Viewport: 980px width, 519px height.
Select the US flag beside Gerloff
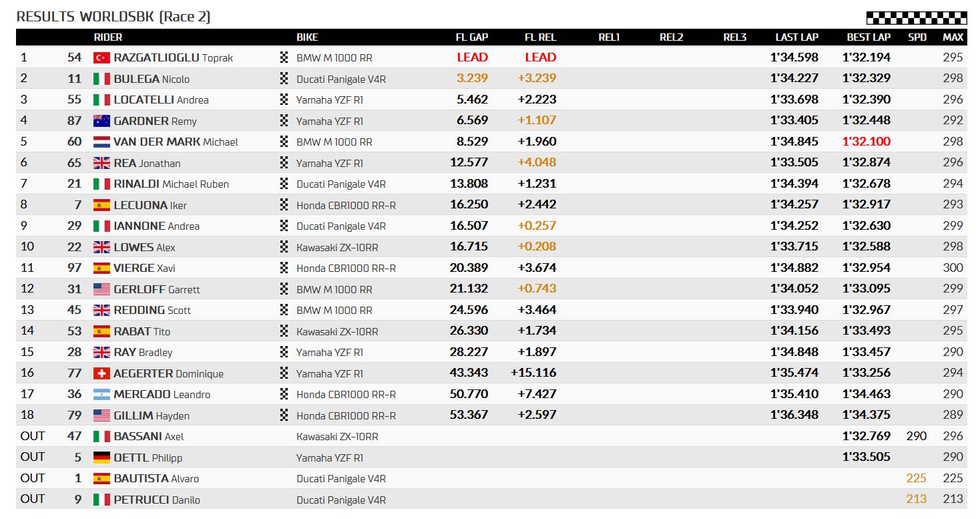pyautogui.click(x=101, y=289)
